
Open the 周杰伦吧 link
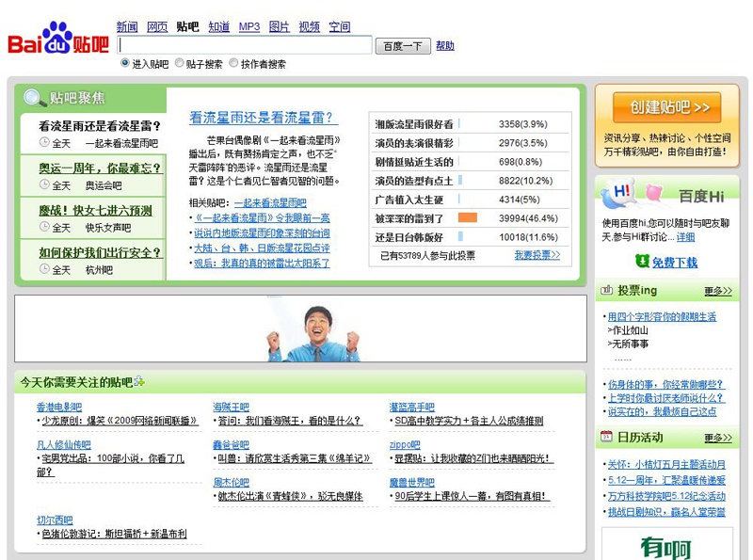[x=231, y=482]
